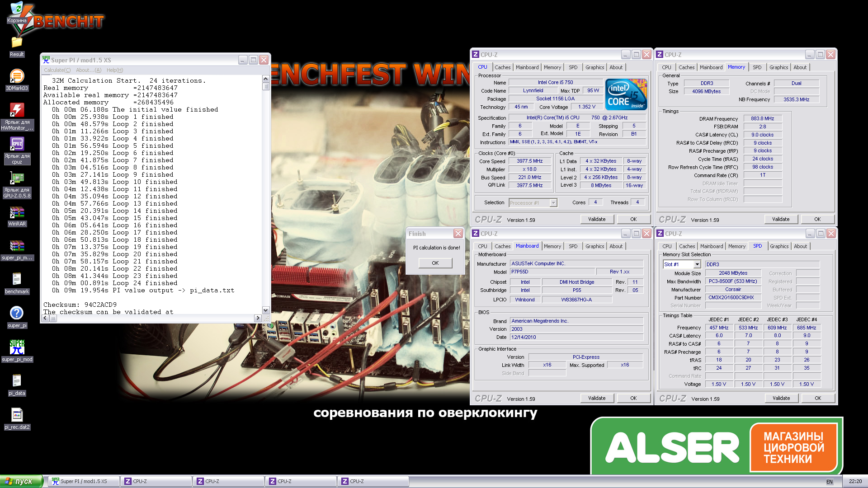The image size is (868, 488).
Task: Select Super PI / mod1.5 XS taskbar button
Action: coord(84,482)
